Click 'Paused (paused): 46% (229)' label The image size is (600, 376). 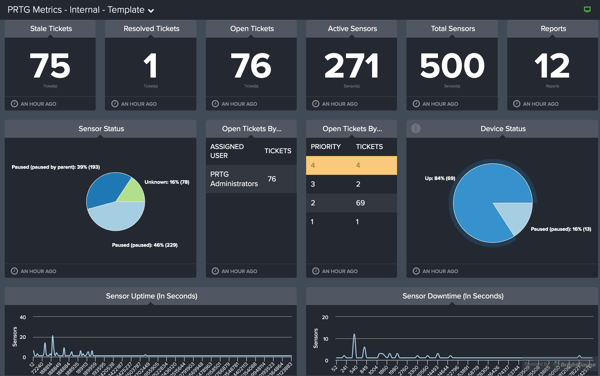(145, 245)
